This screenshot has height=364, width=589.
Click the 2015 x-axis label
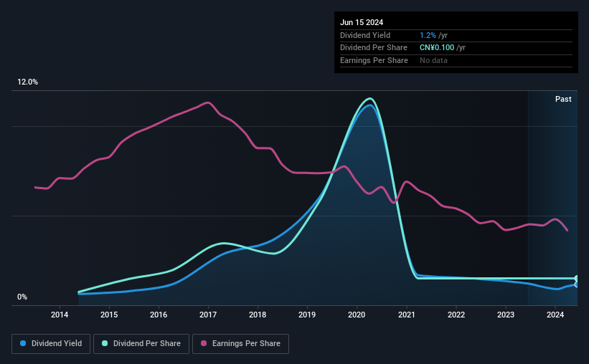[109, 315]
